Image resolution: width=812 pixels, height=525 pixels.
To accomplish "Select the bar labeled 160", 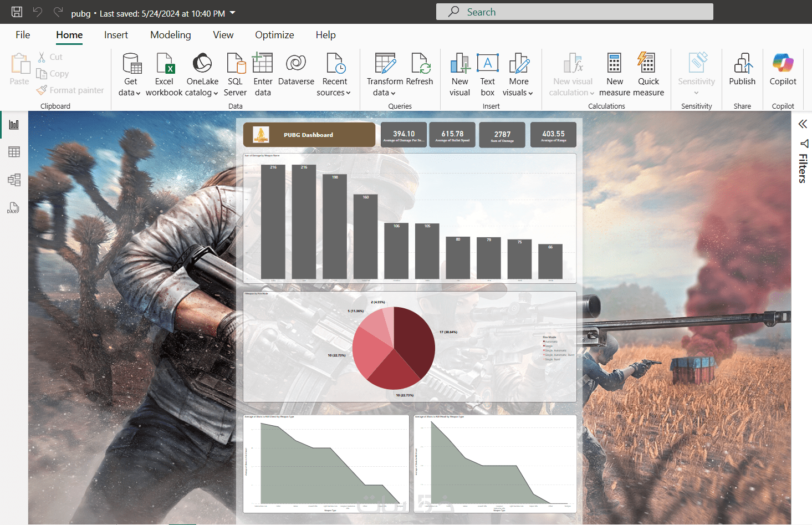I will click(x=366, y=237).
